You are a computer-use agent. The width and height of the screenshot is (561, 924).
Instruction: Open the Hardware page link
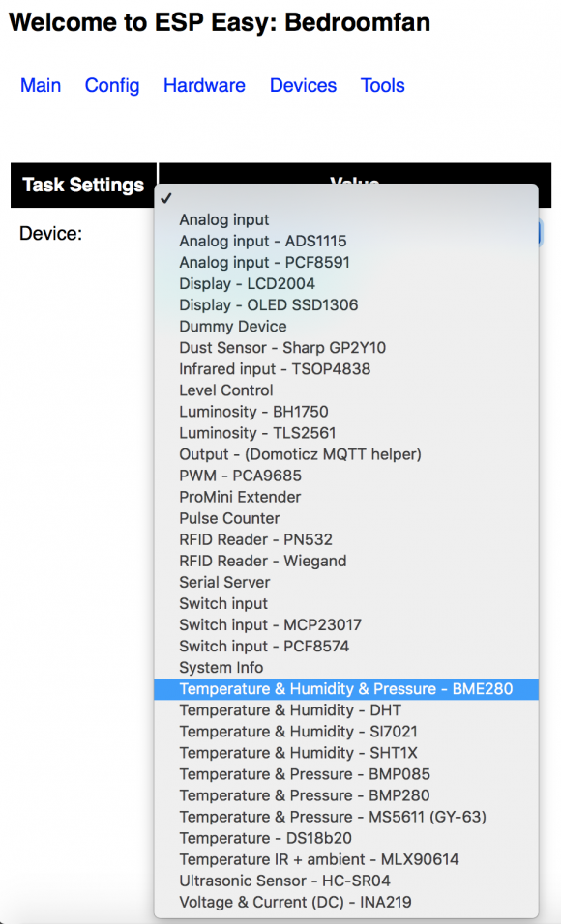[x=204, y=85]
